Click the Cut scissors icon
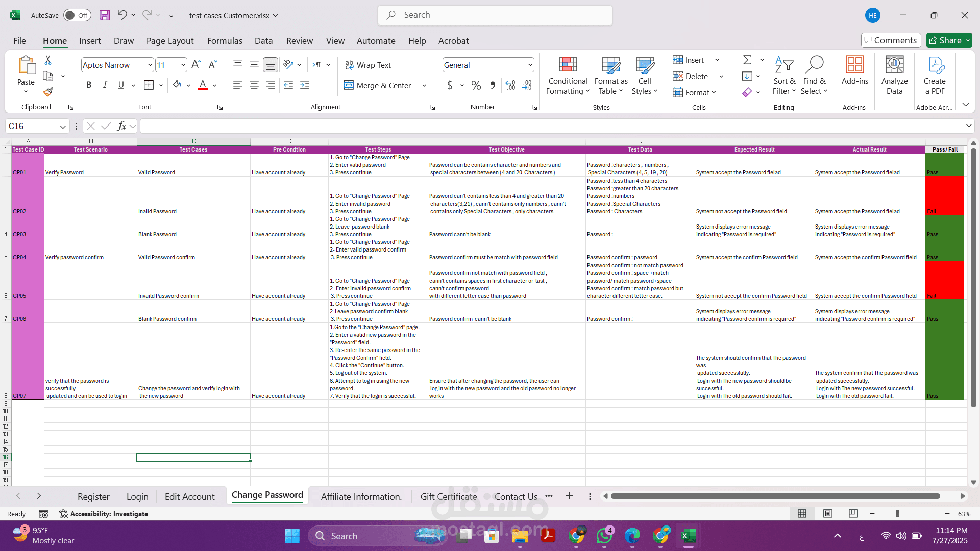The width and height of the screenshot is (980, 551). point(48,60)
